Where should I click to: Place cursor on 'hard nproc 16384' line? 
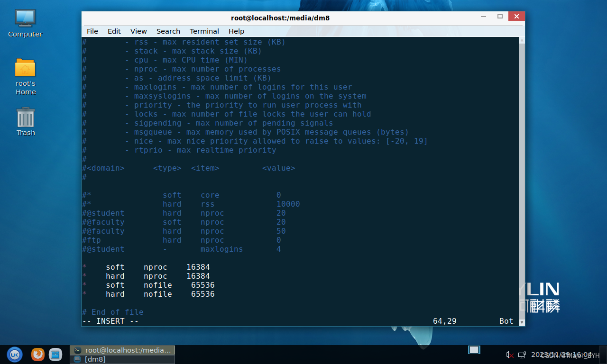tap(146, 276)
